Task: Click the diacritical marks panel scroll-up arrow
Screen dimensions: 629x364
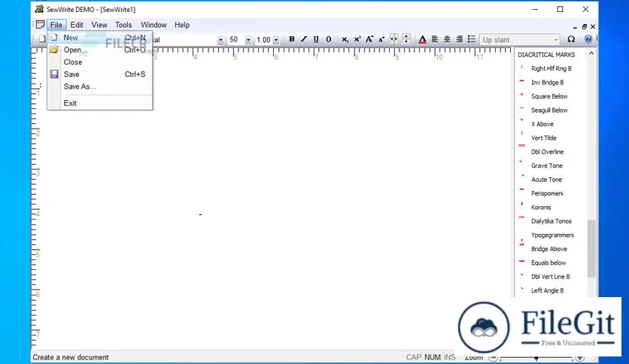Action: pyautogui.click(x=591, y=53)
